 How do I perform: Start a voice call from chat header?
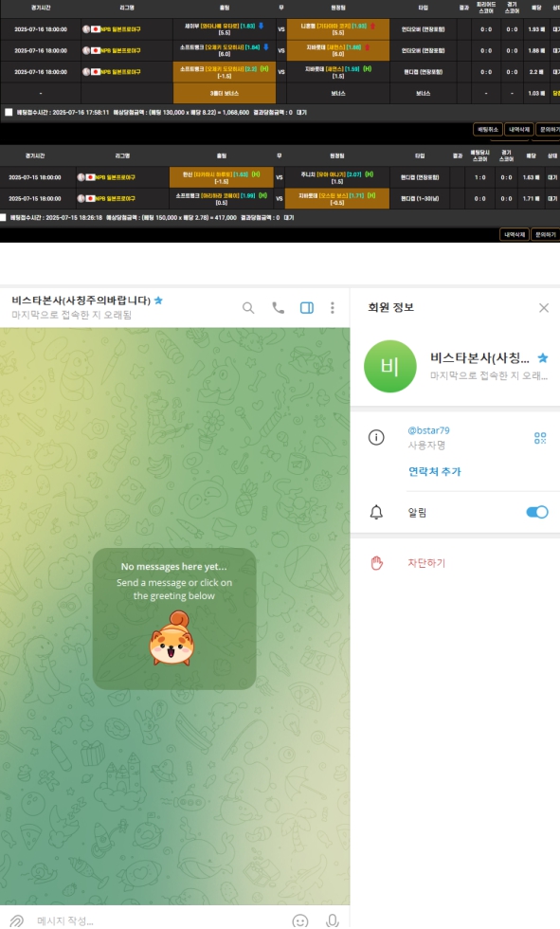(x=278, y=307)
